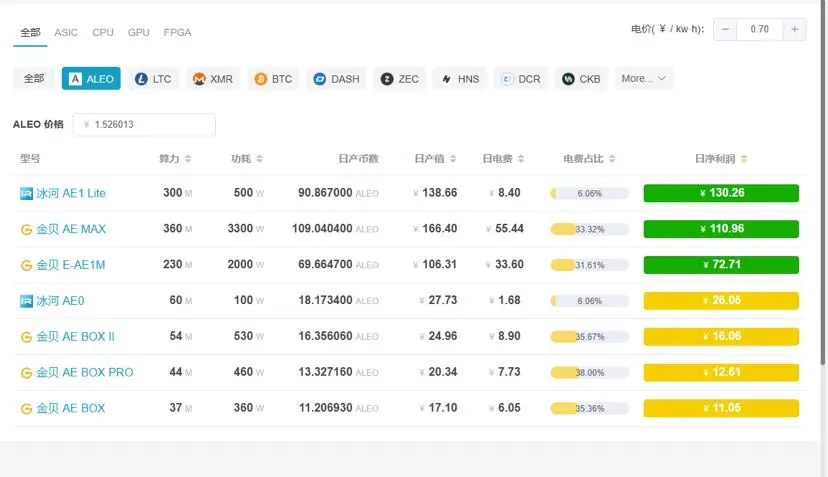Open the More... coins dropdown
This screenshot has height=477, width=828.
643,79
